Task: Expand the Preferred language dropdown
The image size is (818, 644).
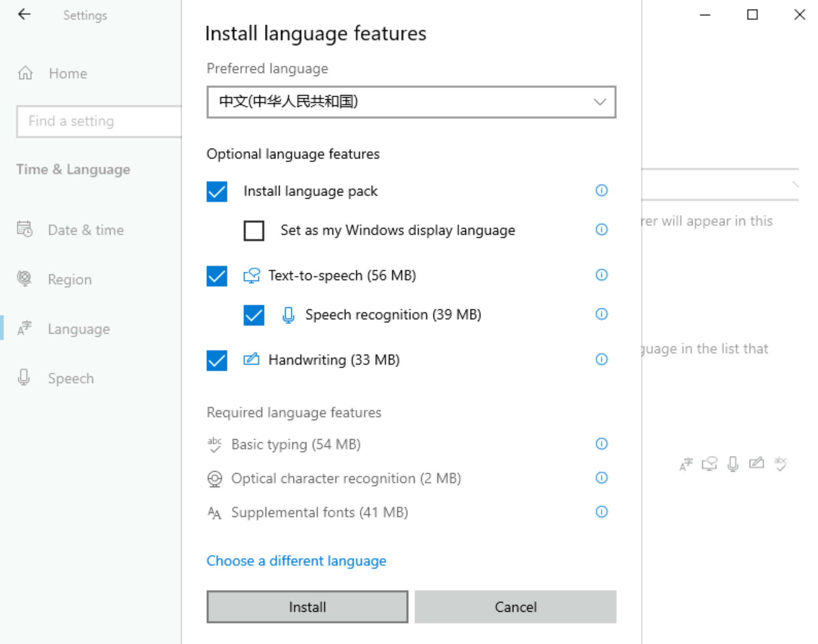Action: (x=411, y=102)
